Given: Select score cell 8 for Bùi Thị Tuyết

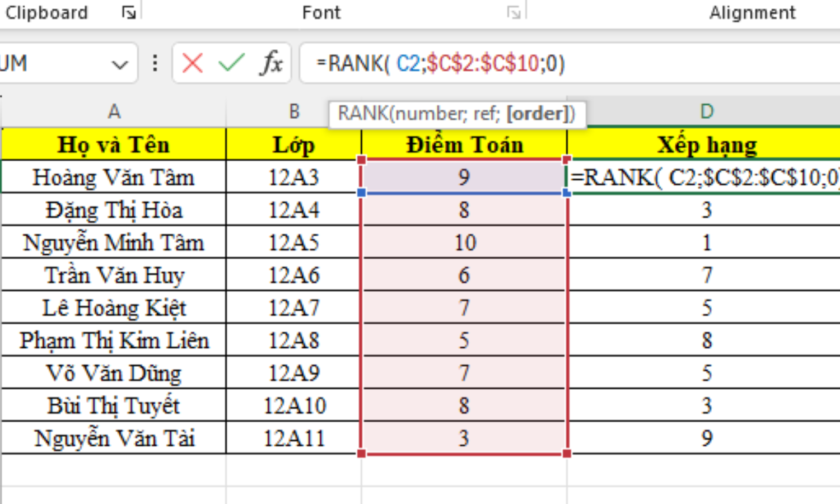Looking at the screenshot, I should click(x=464, y=405).
